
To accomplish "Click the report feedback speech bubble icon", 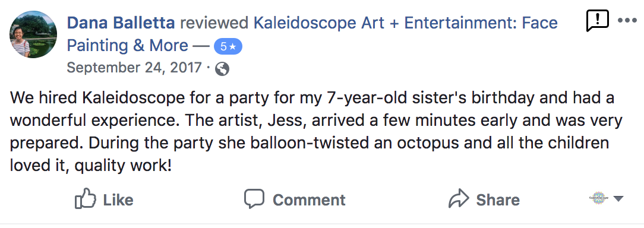I will coord(597,21).
